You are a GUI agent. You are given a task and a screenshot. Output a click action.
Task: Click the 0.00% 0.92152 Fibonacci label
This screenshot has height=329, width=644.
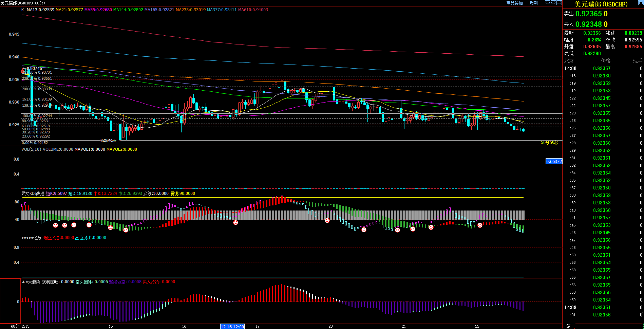click(35, 143)
